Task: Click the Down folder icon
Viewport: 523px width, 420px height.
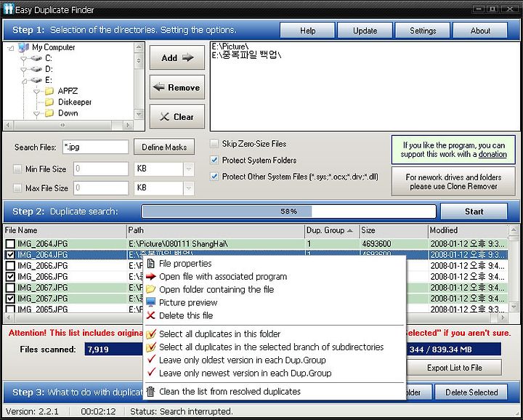Action: click(49, 113)
